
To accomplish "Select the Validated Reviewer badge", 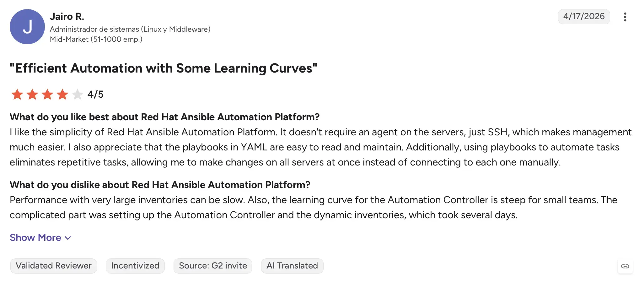I will 54,266.
